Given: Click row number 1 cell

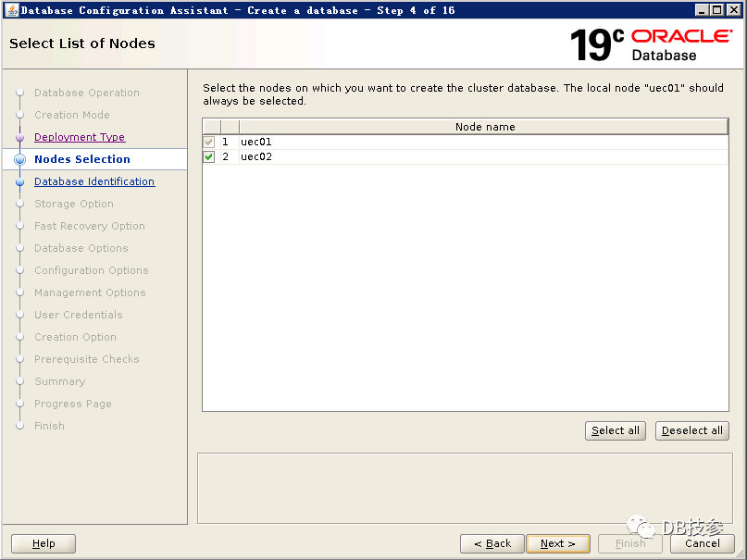Looking at the screenshot, I should coord(230,142).
